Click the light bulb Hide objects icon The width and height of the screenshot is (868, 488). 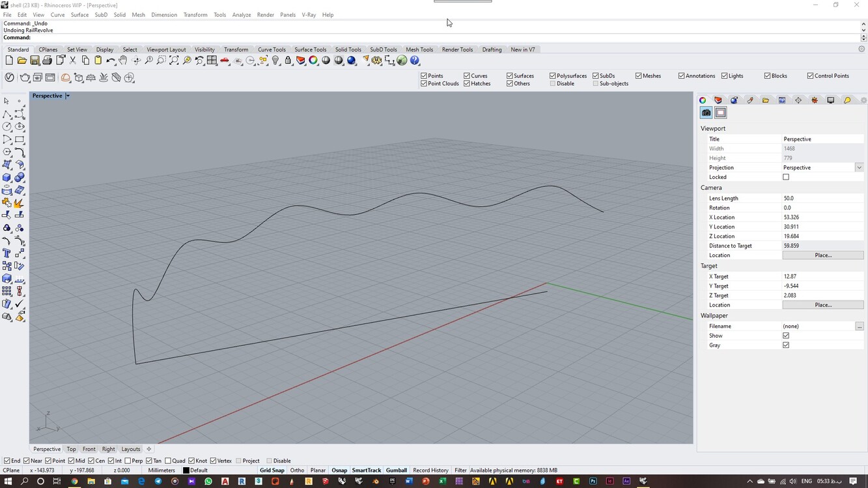pyautogui.click(x=275, y=61)
